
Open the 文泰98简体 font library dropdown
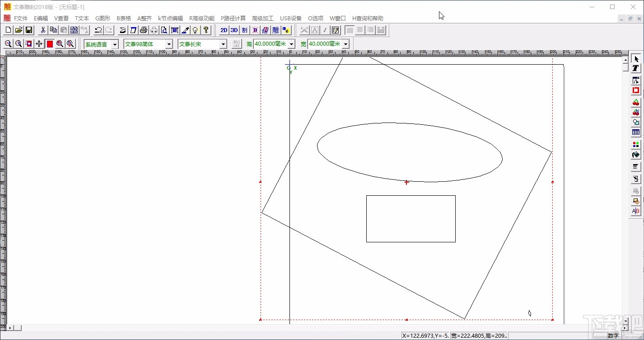click(169, 44)
